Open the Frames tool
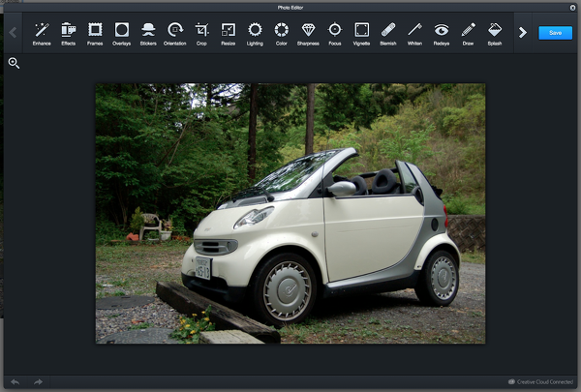The height and width of the screenshot is (392, 581). click(x=95, y=34)
